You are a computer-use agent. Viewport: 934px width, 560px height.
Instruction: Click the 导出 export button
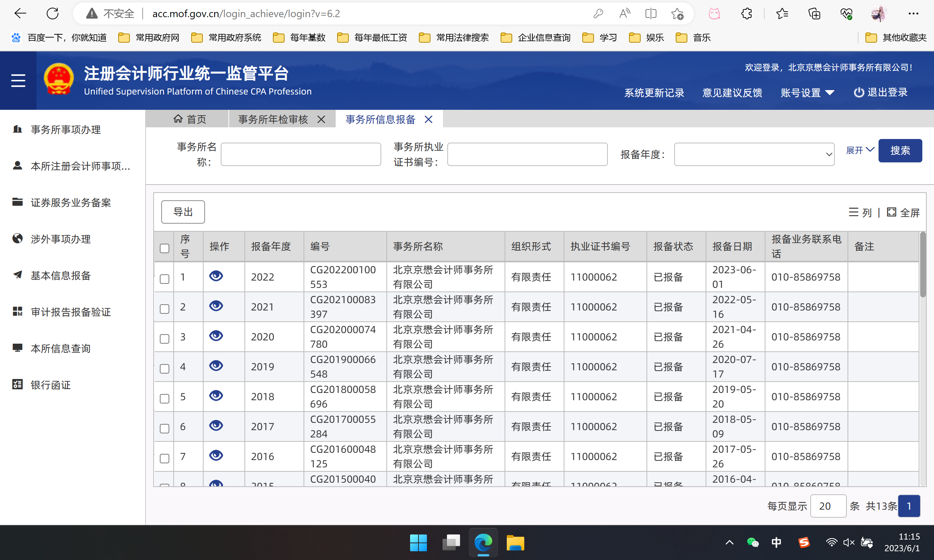(x=183, y=212)
